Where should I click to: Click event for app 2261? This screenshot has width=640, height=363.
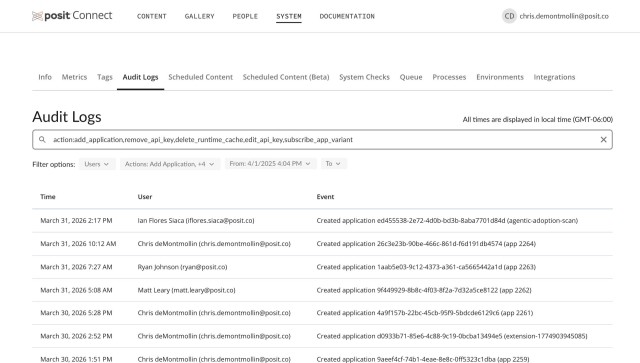[425, 313]
